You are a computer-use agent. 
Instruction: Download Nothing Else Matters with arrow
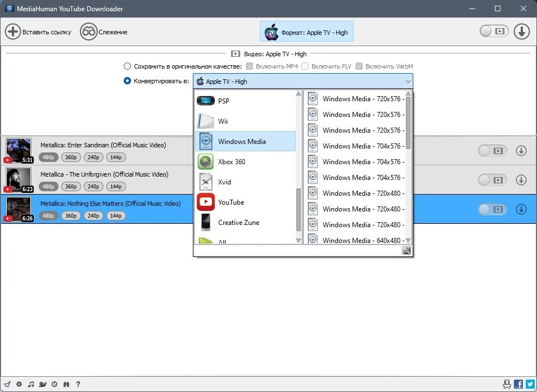point(521,209)
